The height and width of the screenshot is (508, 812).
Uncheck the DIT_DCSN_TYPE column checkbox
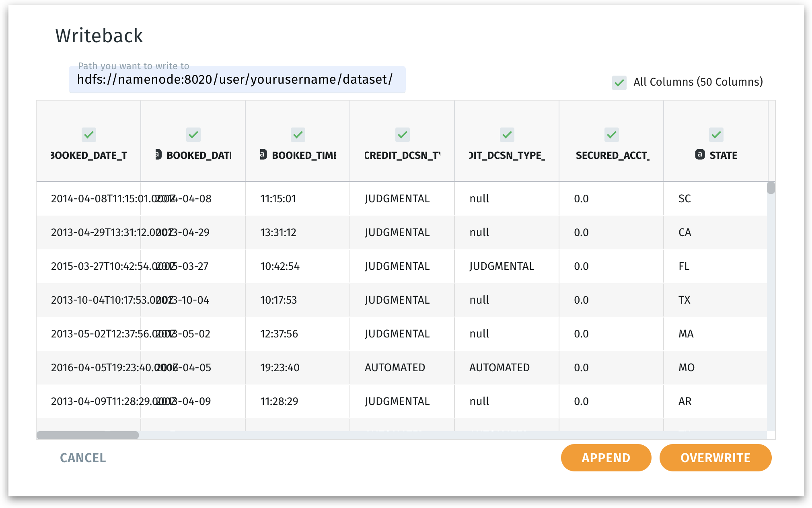[x=507, y=135]
